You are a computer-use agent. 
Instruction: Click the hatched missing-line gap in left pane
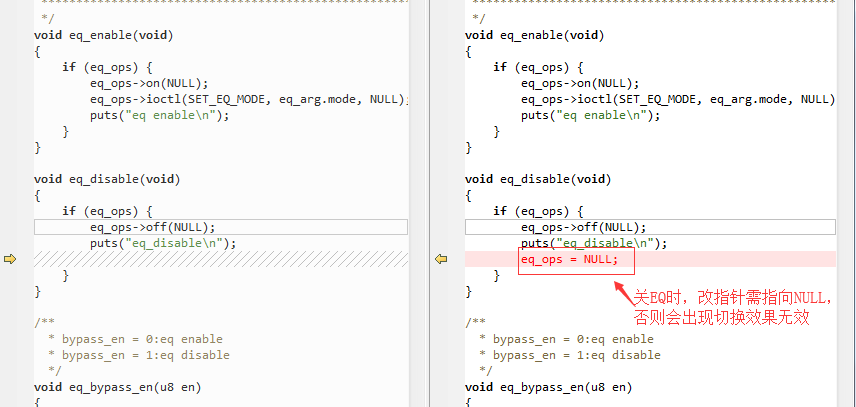221,259
